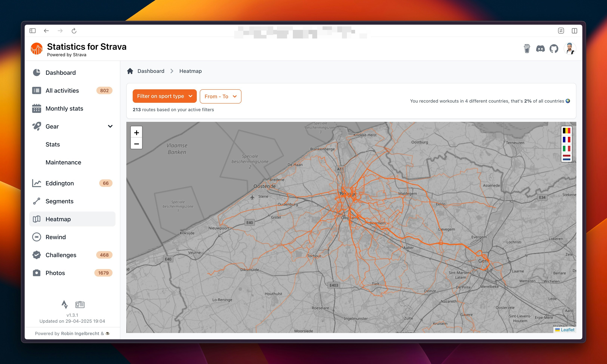Reload the page with refresh icon
This screenshot has height=364, width=607.
coord(74,31)
